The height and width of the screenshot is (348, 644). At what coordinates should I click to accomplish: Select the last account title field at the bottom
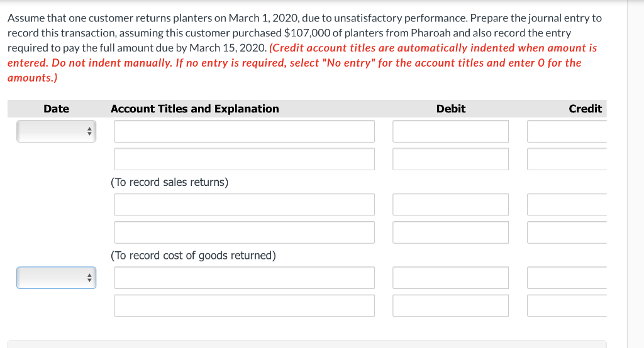tap(244, 305)
